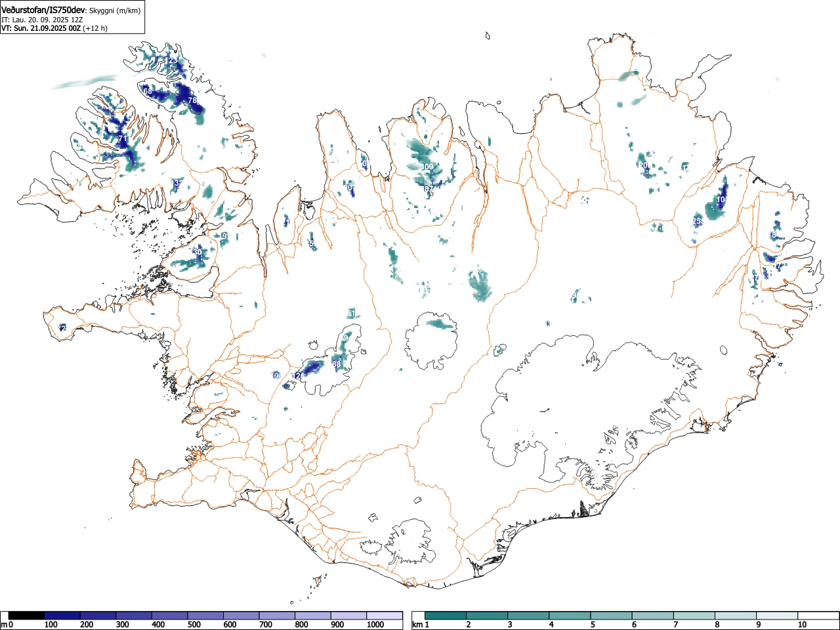
Task: Click the 'm' unit label of the left legend
Action: pos(5,625)
